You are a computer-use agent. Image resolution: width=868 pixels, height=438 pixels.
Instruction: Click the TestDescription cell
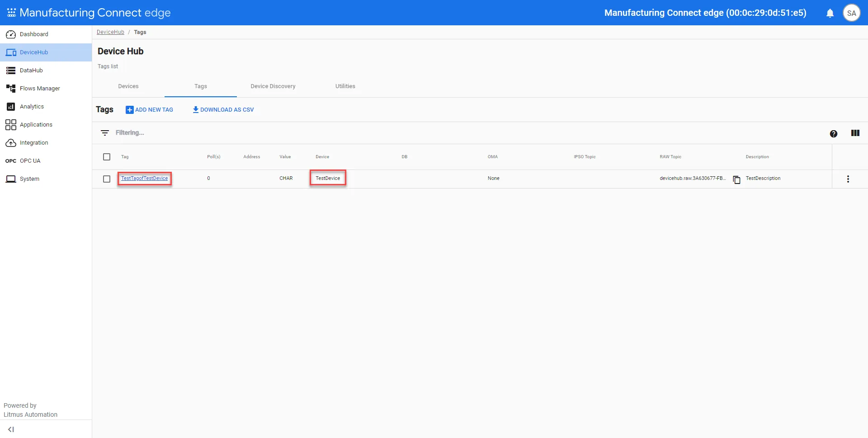coord(763,178)
